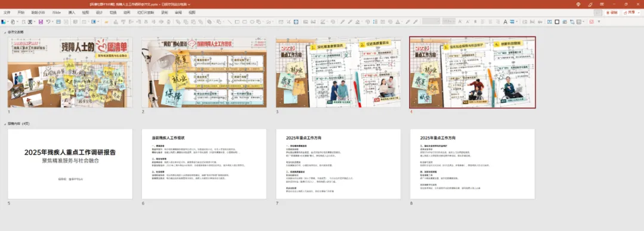Switch to the 开始 tab

click(x=21, y=13)
